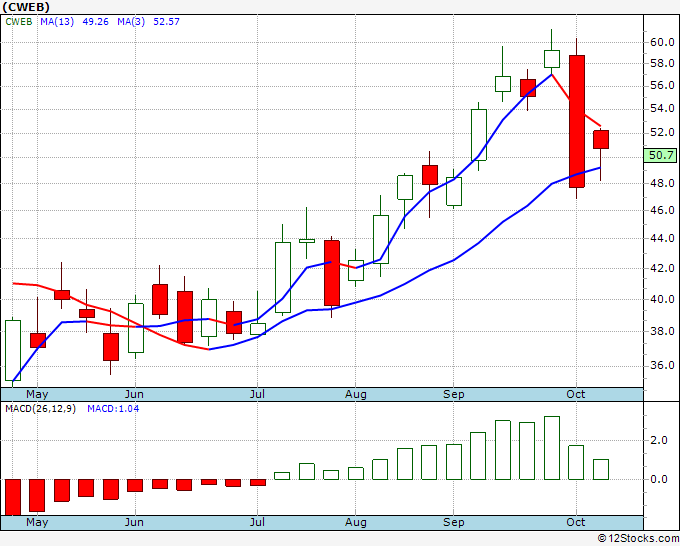Image resolution: width=680 pixels, height=546 pixels.
Task: Select the 46.0 price axis label
Action: point(662,210)
